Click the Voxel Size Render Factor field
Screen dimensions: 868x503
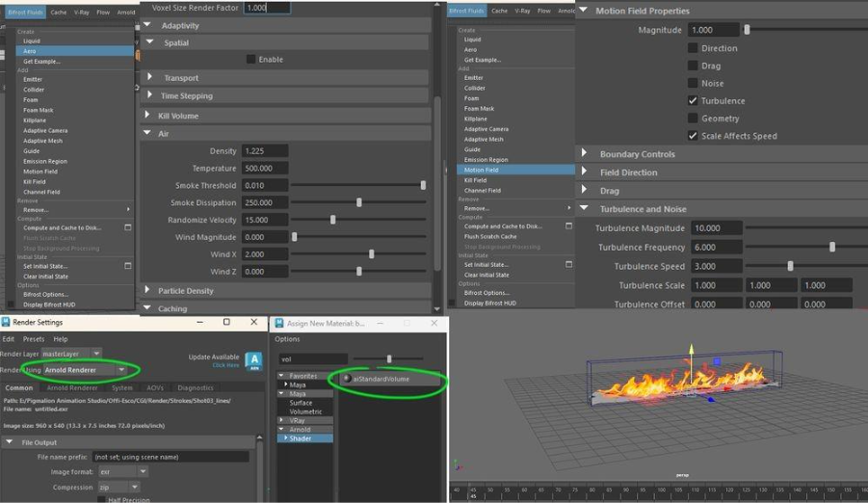coord(267,8)
